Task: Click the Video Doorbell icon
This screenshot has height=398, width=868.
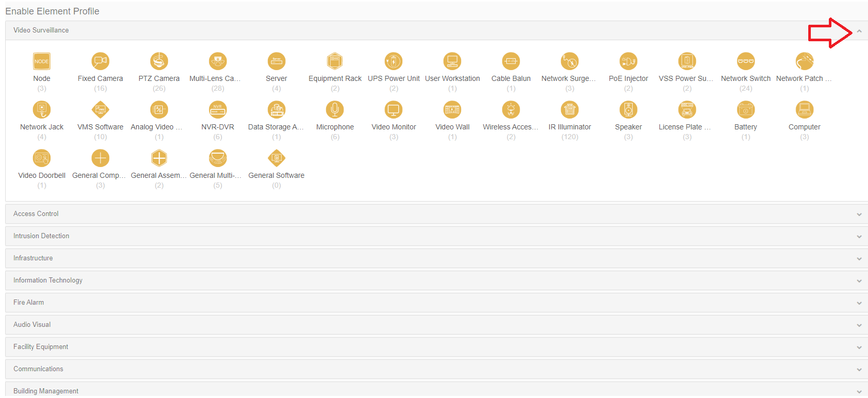Action: click(42, 158)
